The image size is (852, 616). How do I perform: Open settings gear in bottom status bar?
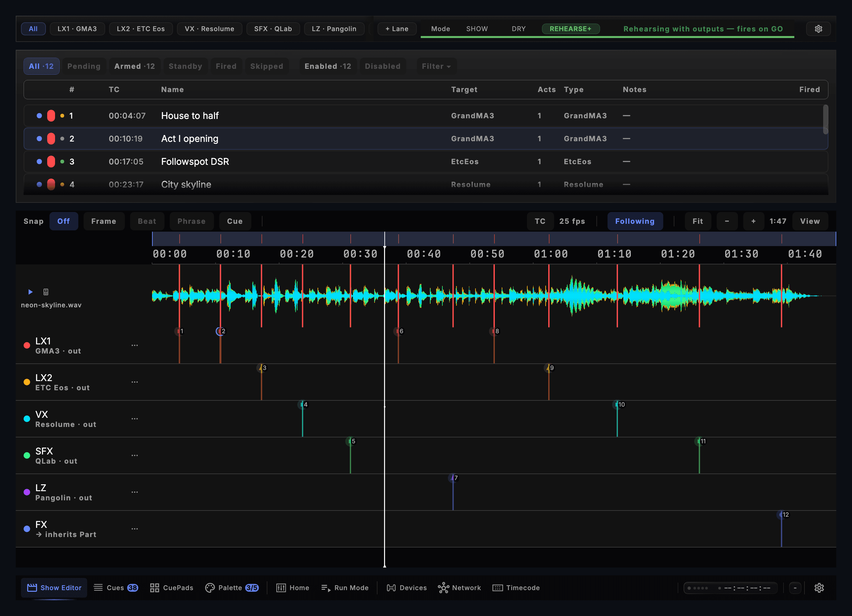pos(819,588)
